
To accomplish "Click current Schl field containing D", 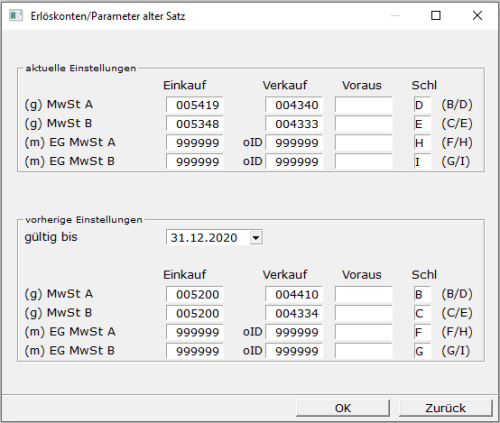I will (x=422, y=105).
